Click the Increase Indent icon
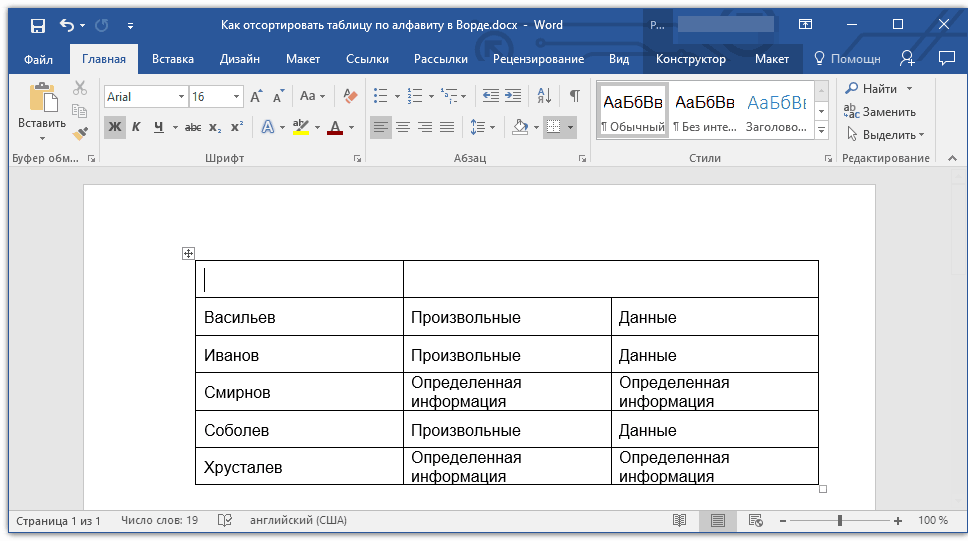Screen dimensions: 968x541 pyautogui.click(x=513, y=96)
